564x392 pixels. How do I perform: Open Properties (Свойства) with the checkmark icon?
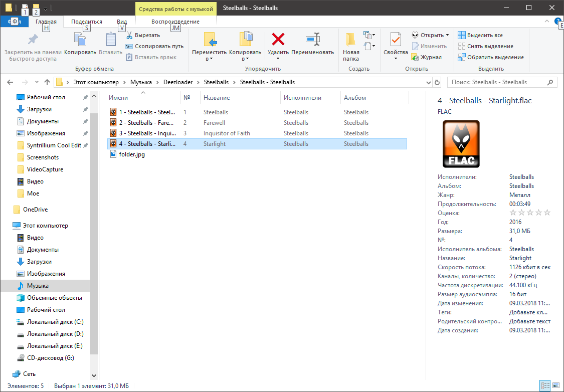[396, 40]
